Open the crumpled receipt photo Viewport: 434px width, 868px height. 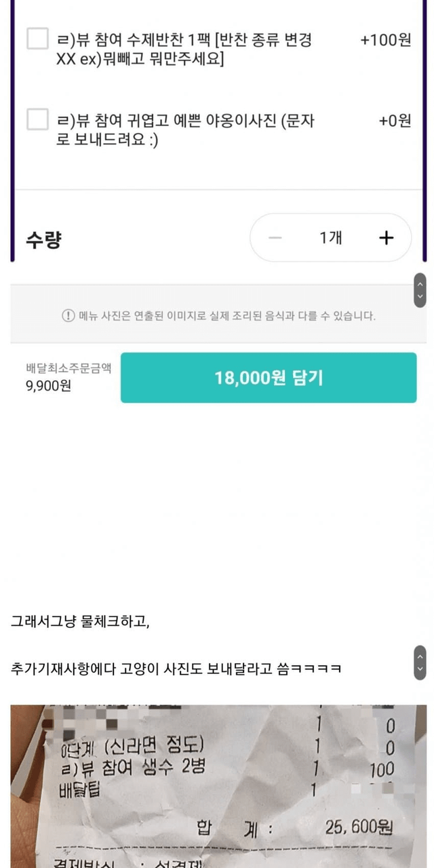[x=218, y=787]
